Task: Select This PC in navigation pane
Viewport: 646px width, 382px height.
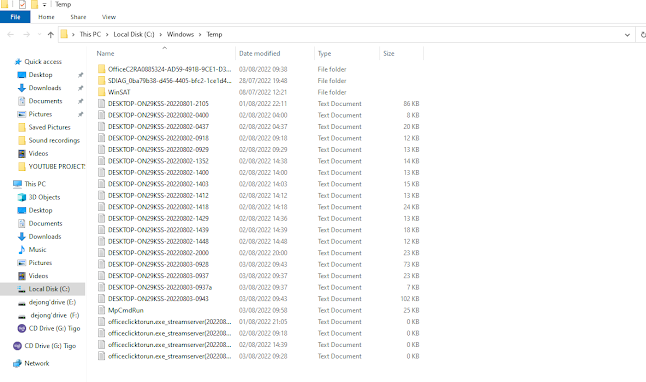Action: pos(35,184)
